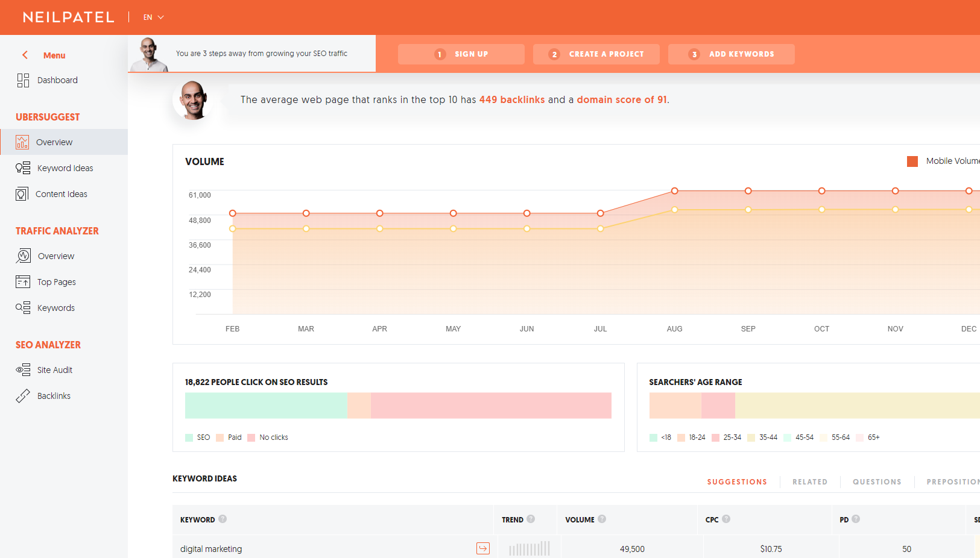This screenshot has height=558, width=980.
Task: Click the PD column help icon
Action: [856, 519]
